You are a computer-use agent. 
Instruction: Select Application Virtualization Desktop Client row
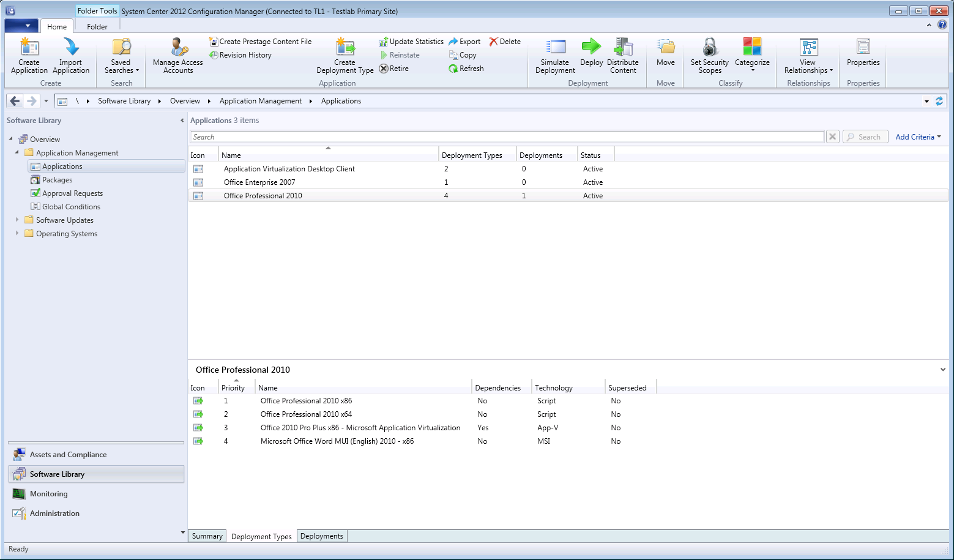point(568,169)
